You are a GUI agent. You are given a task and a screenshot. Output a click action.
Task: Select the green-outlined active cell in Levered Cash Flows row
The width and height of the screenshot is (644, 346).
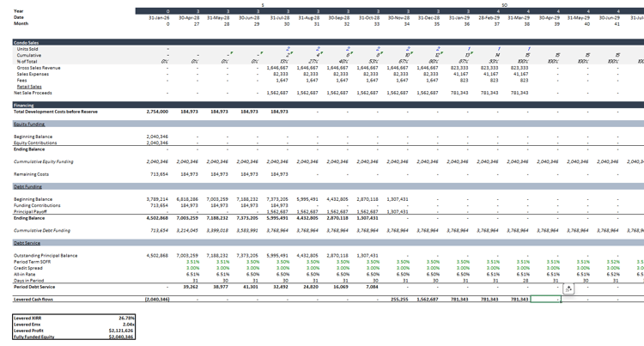pos(546,300)
